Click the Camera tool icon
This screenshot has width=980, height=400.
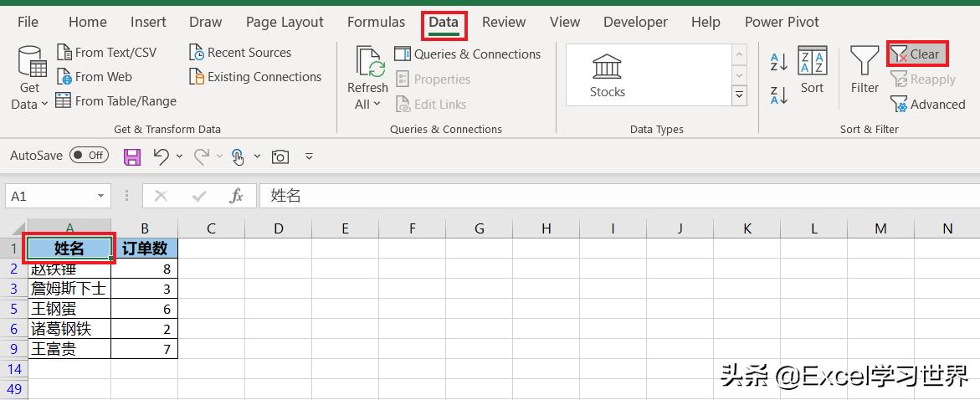click(280, 156)
